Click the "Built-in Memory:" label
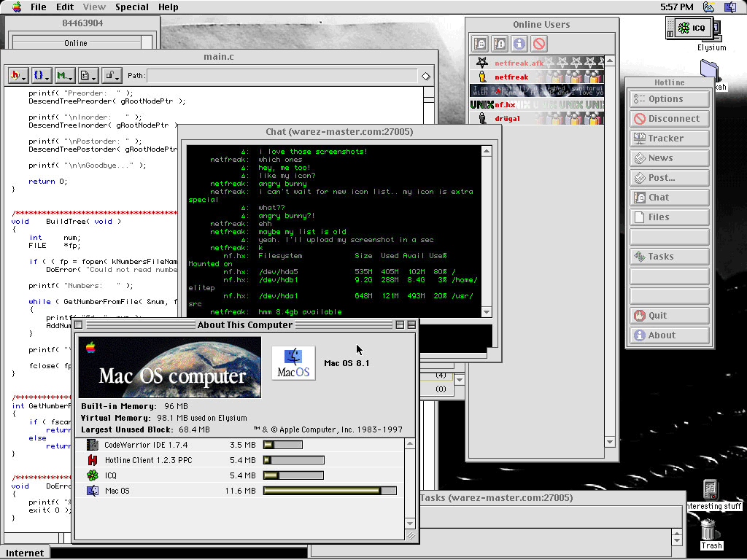 119,406
